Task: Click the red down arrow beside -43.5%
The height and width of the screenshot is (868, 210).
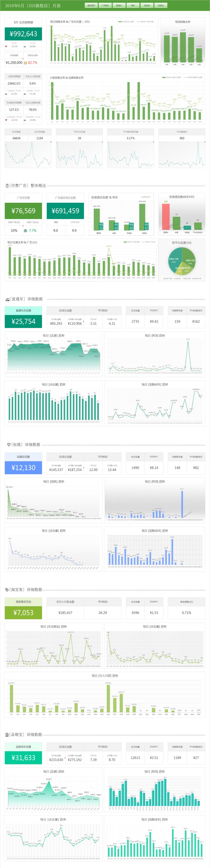Action: pyautogui.click(x=6, y=120)
